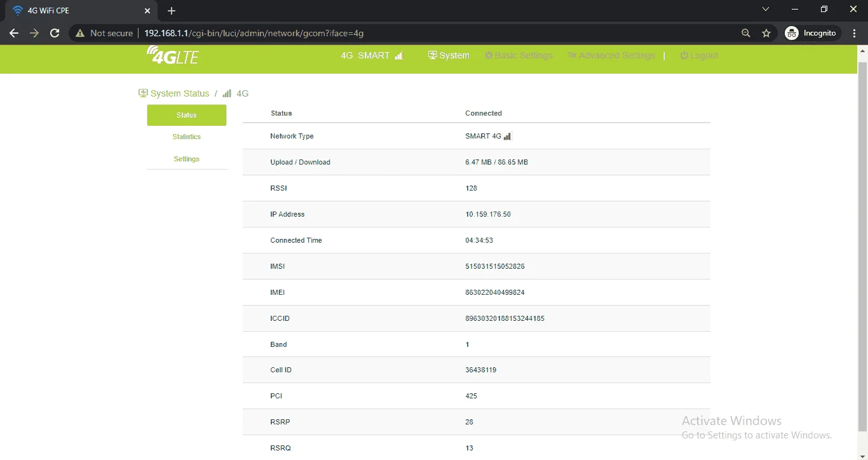Select the 4G WiFi CPE browser tab
Viewport: 868px width, 460px height.
[80, 11]
